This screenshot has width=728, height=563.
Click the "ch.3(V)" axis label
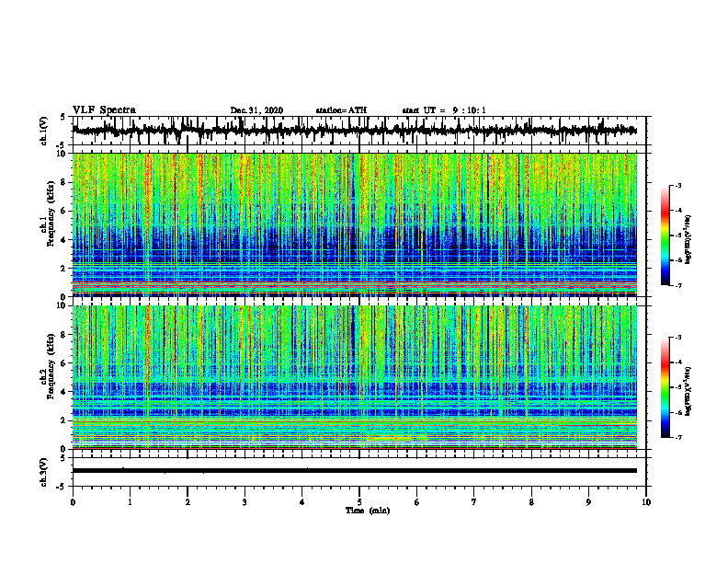44,473
